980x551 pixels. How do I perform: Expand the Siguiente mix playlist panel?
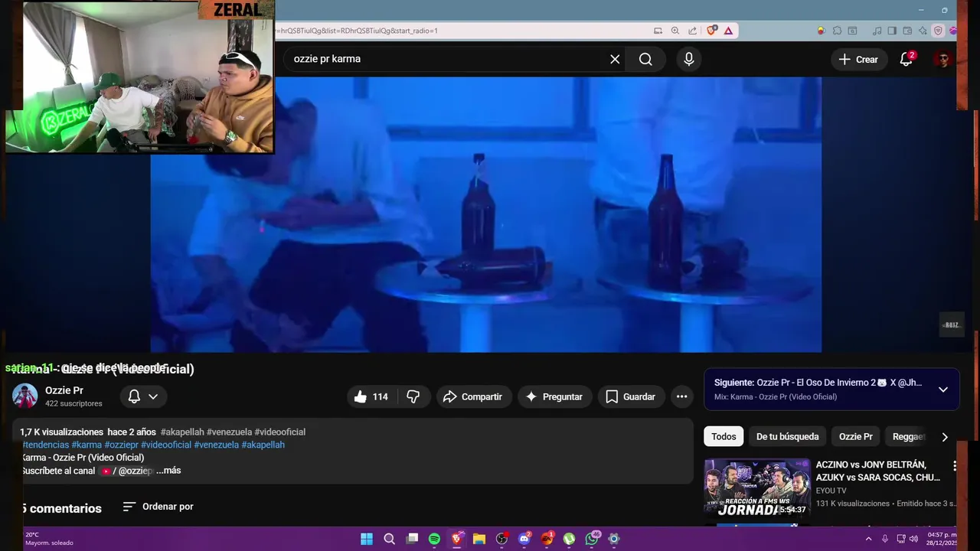[943, 389]
